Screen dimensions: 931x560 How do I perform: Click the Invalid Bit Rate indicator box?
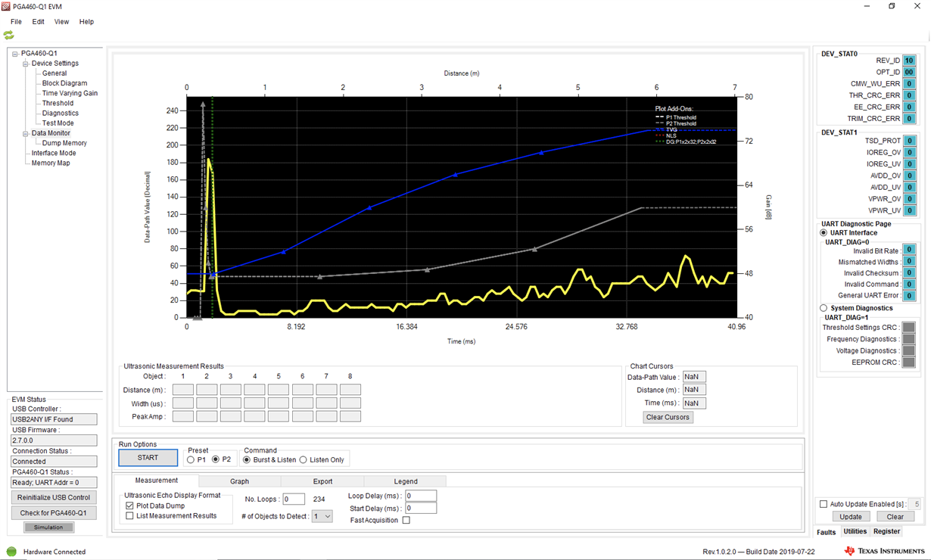point(909,250)
